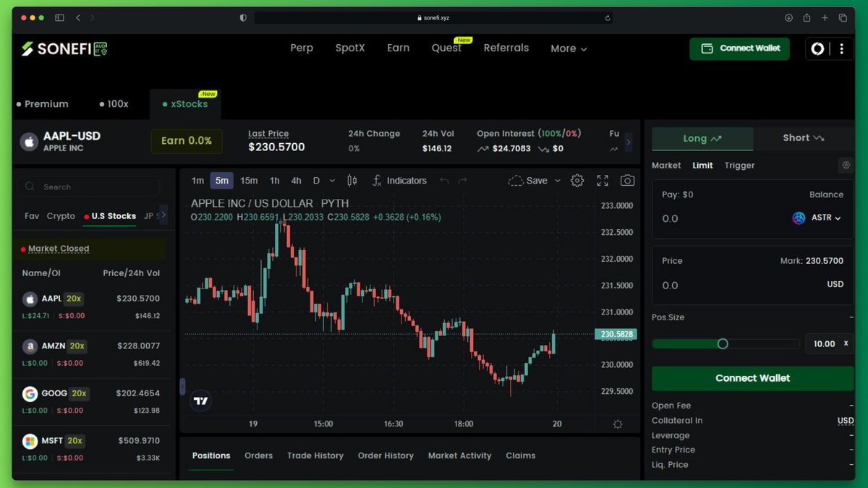
Task: Switch to Premium tab
Action: pyautogui.click(x=43, y=104)
